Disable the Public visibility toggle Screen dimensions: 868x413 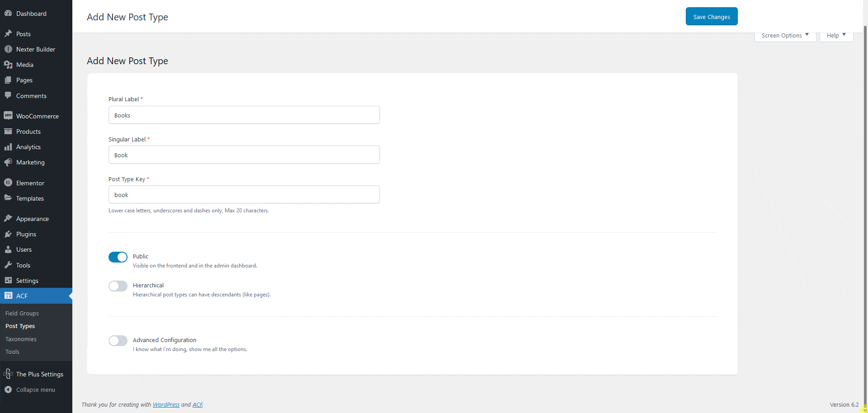pyautogui.click(x=118, y=257)
